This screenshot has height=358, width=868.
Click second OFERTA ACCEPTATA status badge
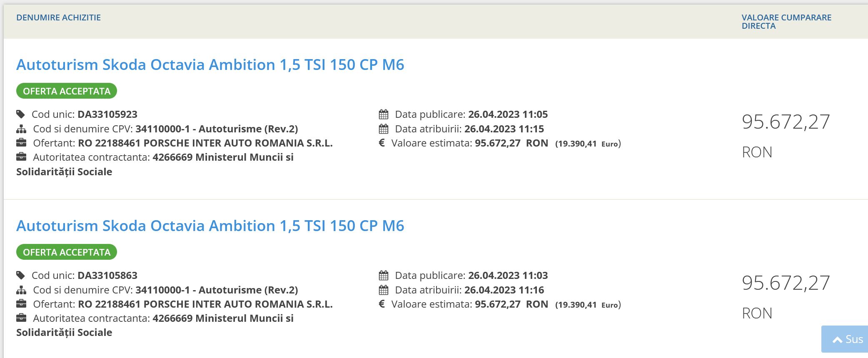point(67,252)
